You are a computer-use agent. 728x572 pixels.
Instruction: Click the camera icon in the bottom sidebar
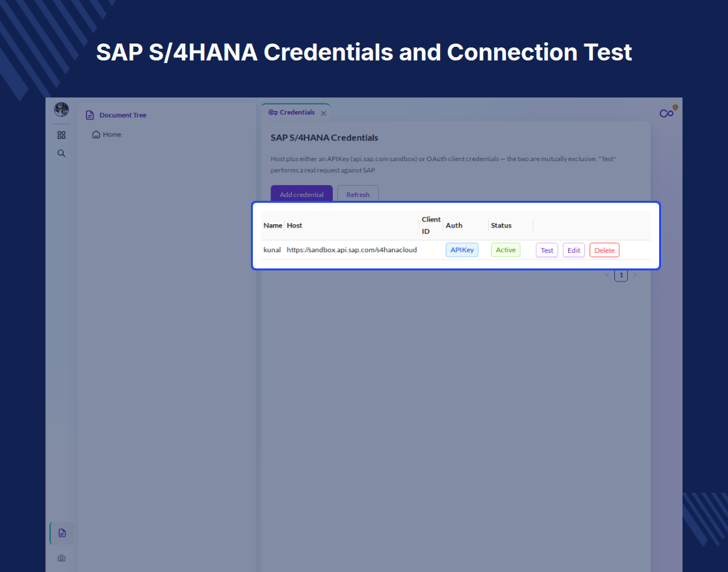[x=61, y=558]
